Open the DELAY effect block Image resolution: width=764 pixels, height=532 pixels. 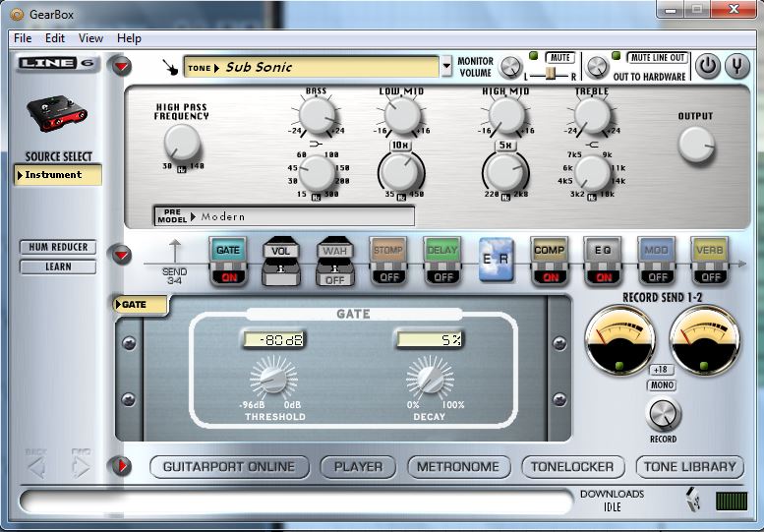tap(441, 250)
